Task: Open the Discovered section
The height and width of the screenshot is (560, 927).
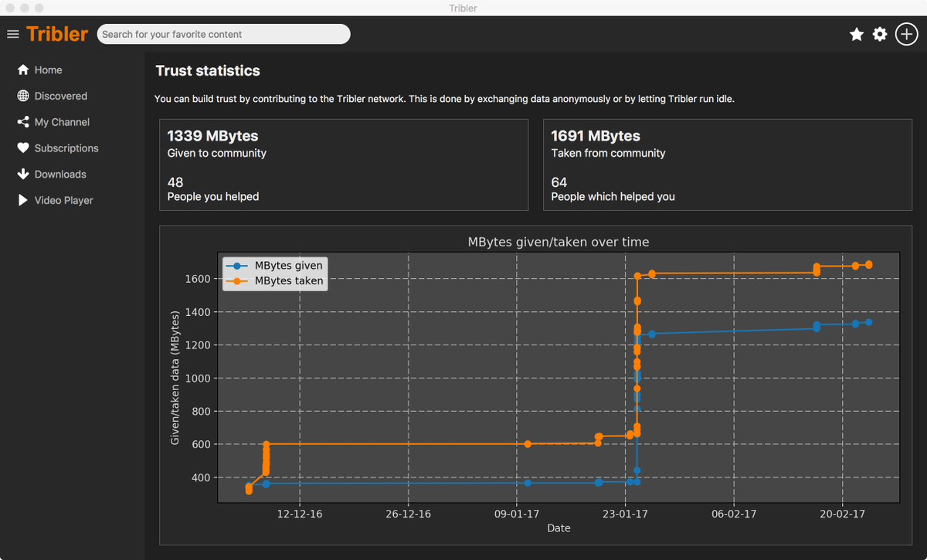Action: (x=61, y=96)
